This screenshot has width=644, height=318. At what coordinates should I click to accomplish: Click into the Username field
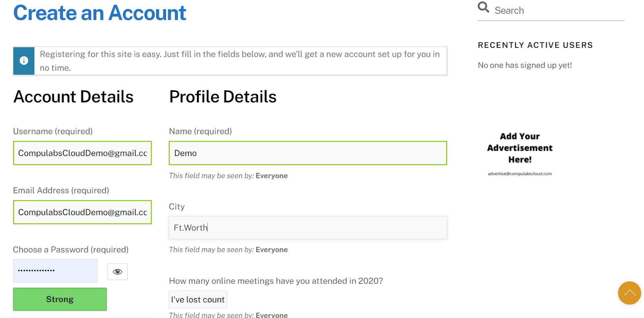[x=82, y=153]
